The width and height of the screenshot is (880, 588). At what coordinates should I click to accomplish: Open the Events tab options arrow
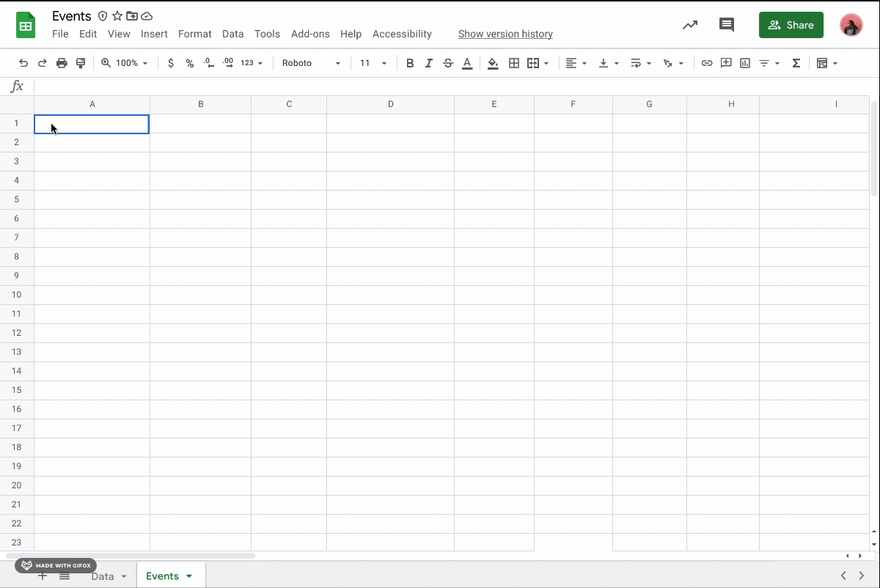(x=189, y=576)
